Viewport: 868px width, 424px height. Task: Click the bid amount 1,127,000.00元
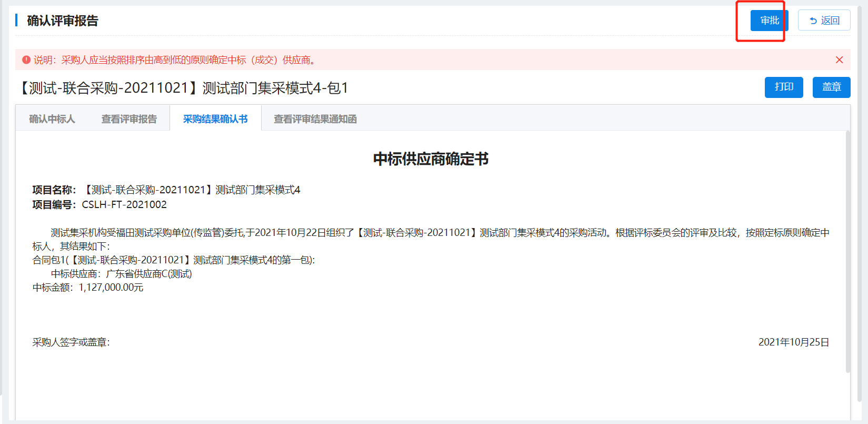(x=111, y=288)
